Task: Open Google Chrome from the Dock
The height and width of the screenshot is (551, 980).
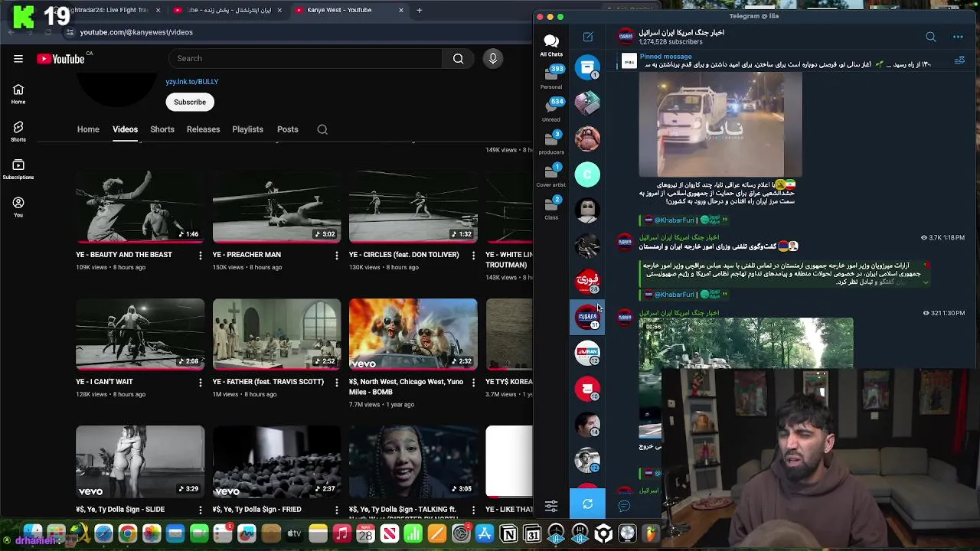Action: pyautogui.click(x=128, y=533)
